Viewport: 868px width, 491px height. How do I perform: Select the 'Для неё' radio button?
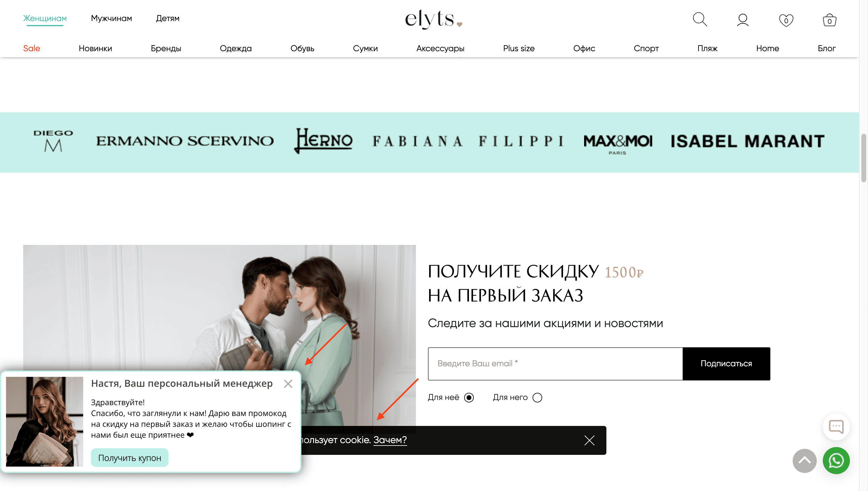[469, 398]
